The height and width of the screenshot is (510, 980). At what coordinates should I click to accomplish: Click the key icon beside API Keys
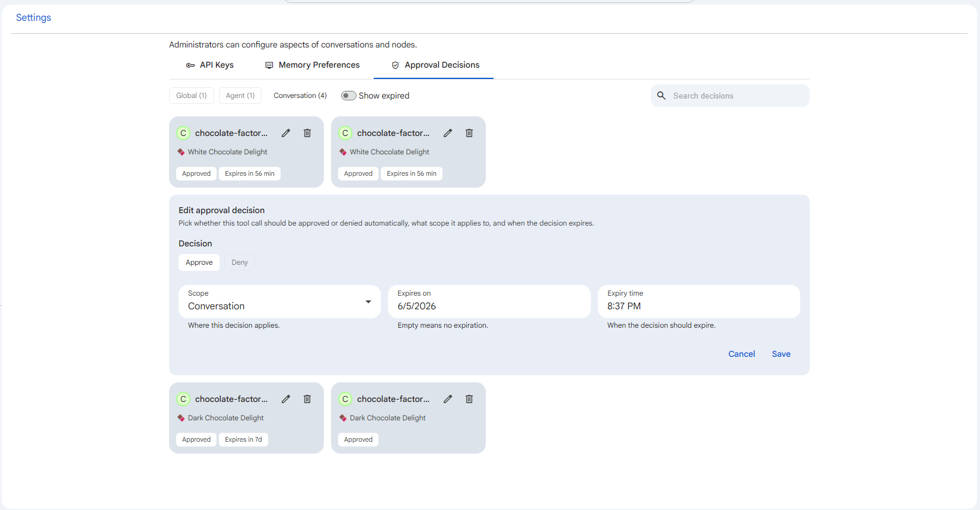(190, 65)
